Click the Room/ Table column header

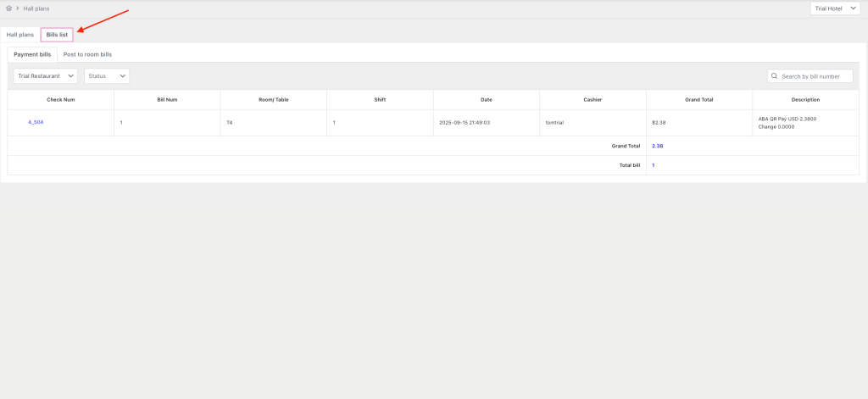(273, 99)
